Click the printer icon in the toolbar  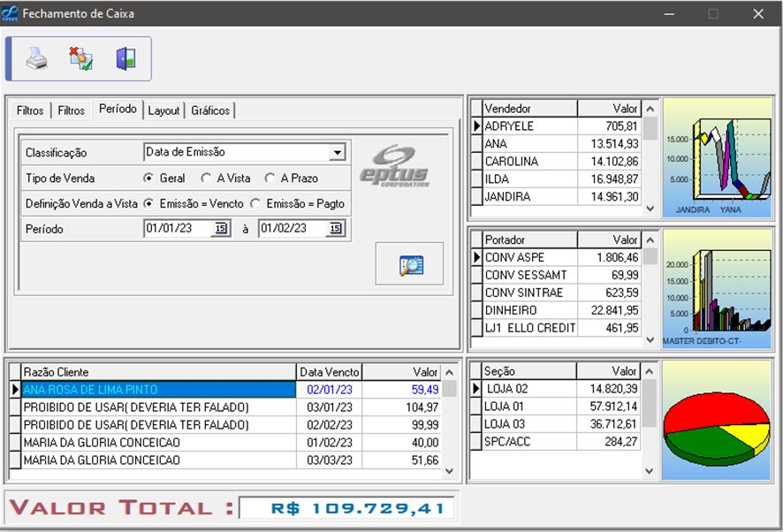pyautogui.click(x=36, y=59)
